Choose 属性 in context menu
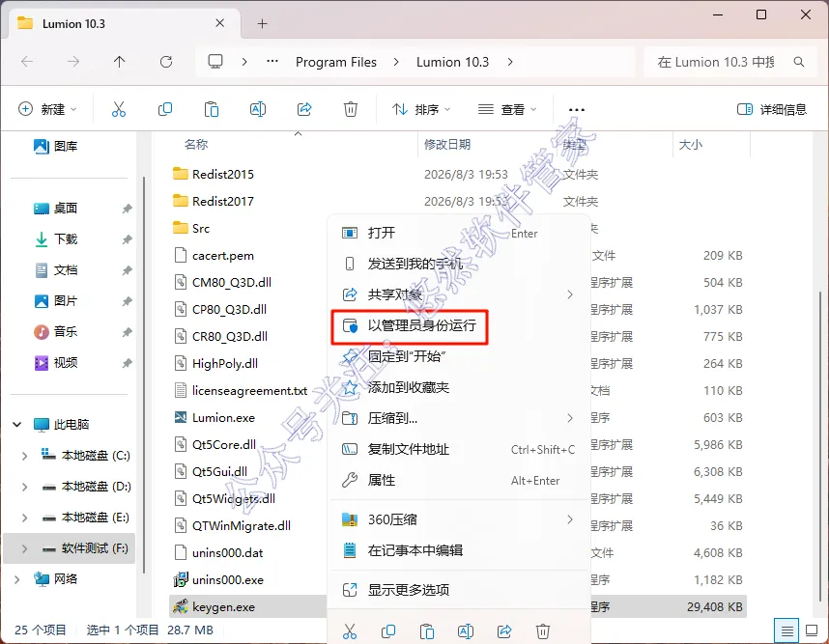This screenshot has height=644, width=829. tap(458, 480)
